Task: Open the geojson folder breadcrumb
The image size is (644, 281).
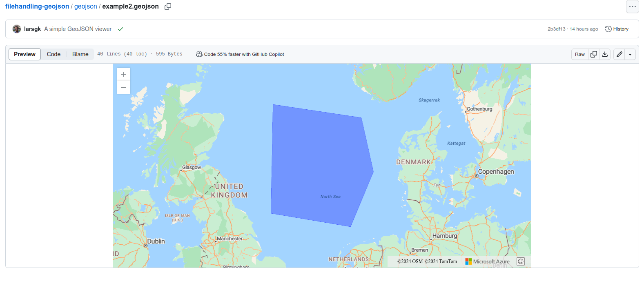Action: (x=86, y=7)
